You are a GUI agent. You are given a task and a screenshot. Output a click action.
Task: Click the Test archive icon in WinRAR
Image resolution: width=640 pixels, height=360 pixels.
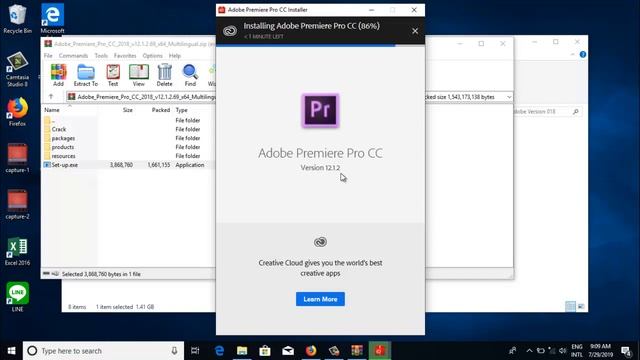113,76
